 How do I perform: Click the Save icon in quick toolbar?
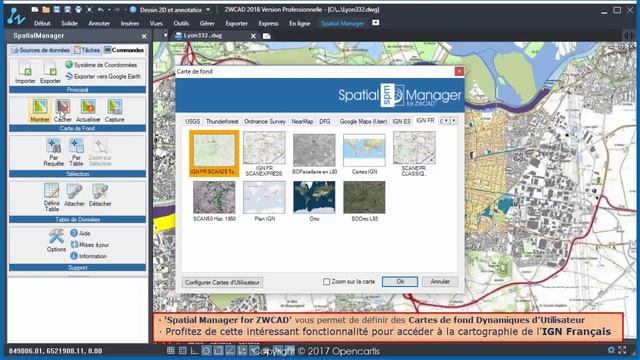click(57, 9)
